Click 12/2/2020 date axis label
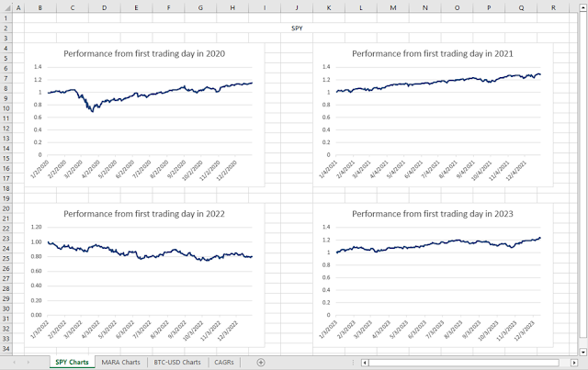This screenshot has width=588, height=370. [x=227, y=170]
